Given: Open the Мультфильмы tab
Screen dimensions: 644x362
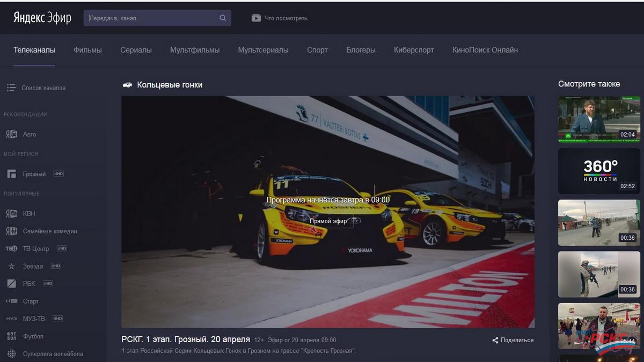Looking at the screenshot, I should point(195,50).
